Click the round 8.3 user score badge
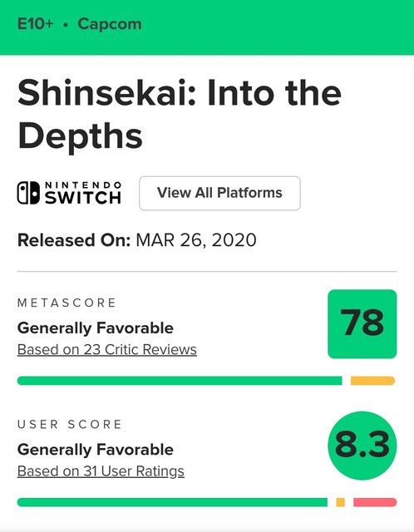The height and width of the screenshot is (532, 414). coord(362,446)
